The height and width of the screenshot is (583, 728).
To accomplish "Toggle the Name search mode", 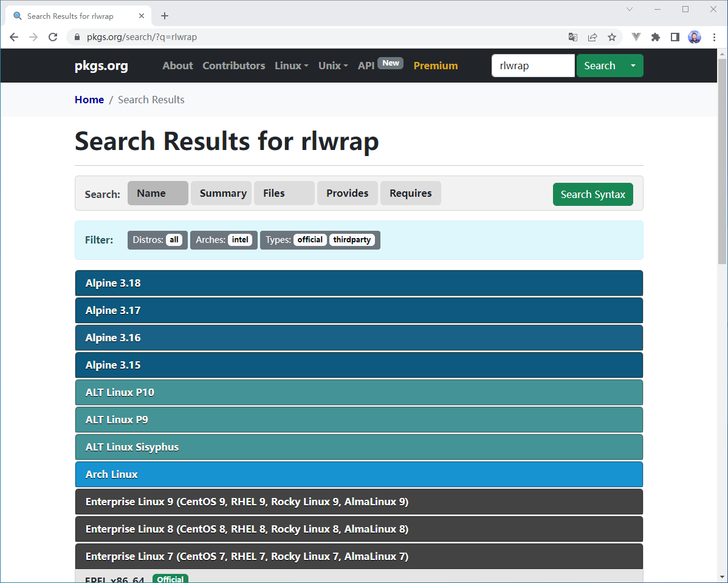I will [x=157, y=193].
